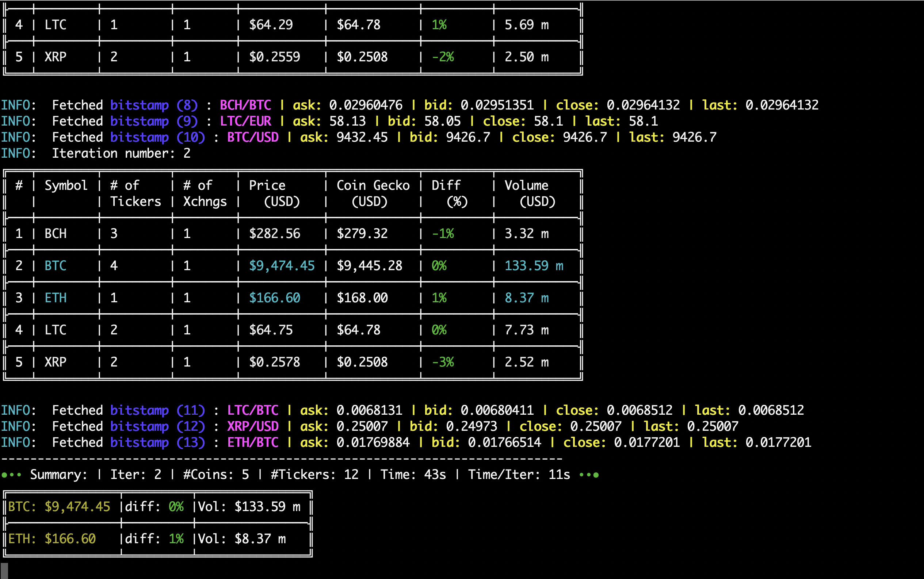Viewport: 924px width, 579px height.
Task: Click the BTC/USD pair in the log line
Action: [252, 137]
